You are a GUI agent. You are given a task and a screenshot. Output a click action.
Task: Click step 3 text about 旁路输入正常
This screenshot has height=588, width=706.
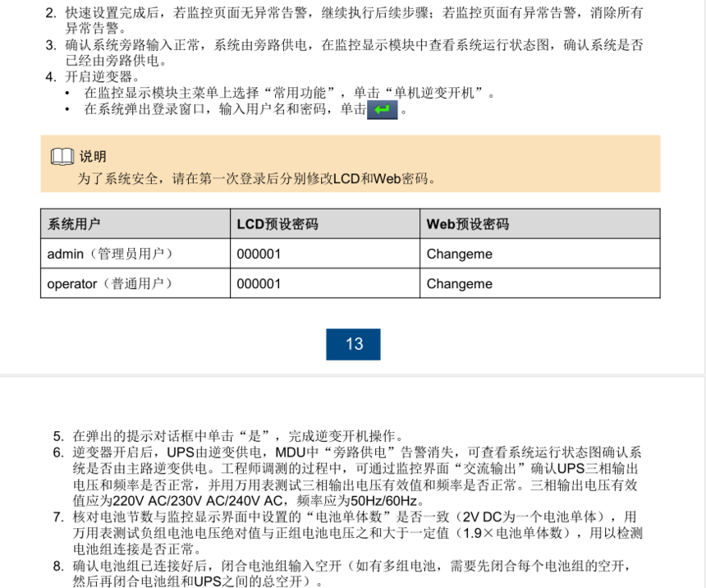[x=355, y=53]
